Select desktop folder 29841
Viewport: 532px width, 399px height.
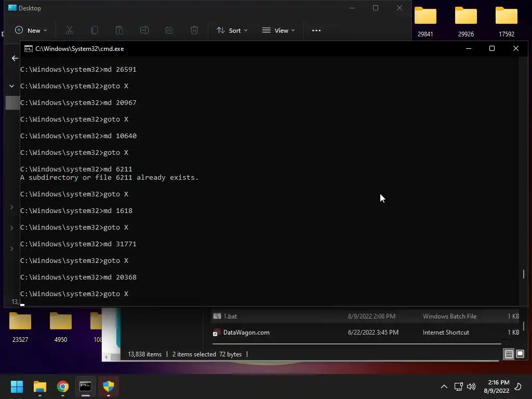click(425, 22)
